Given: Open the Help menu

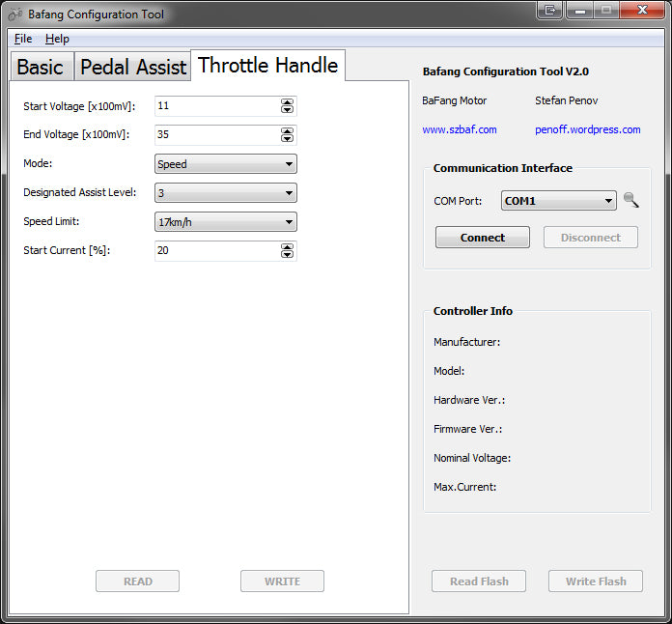Looking at the screenshot, I should coord(57,39).
